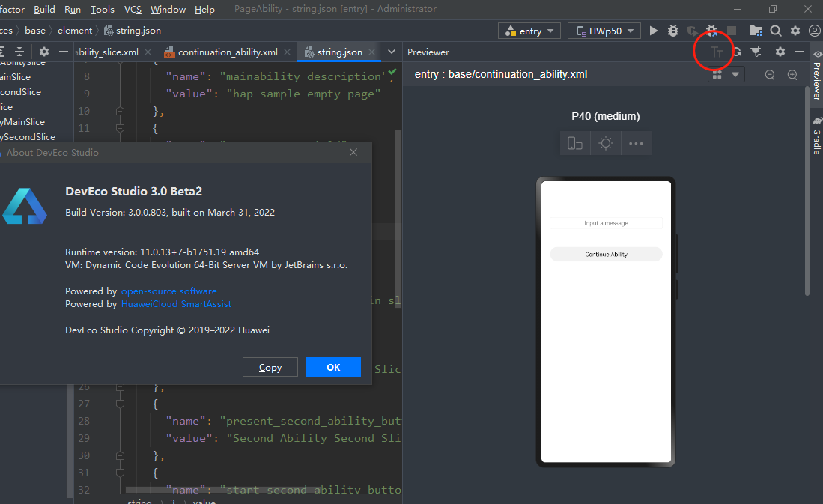Show hidden editor tabs chevron
Image resolution: width=823 pixels, height=504 pixels.
[392, 52]
